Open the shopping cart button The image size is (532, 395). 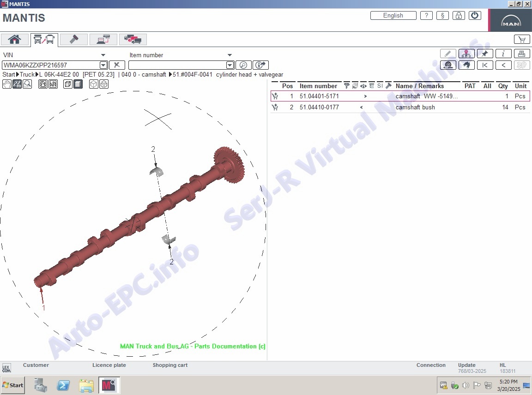point(522,39)
